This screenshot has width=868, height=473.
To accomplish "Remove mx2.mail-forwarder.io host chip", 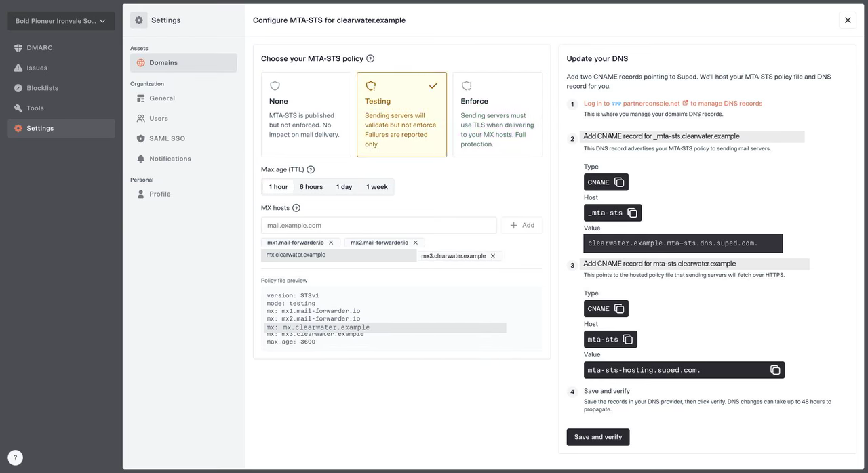I will (415, 243).
